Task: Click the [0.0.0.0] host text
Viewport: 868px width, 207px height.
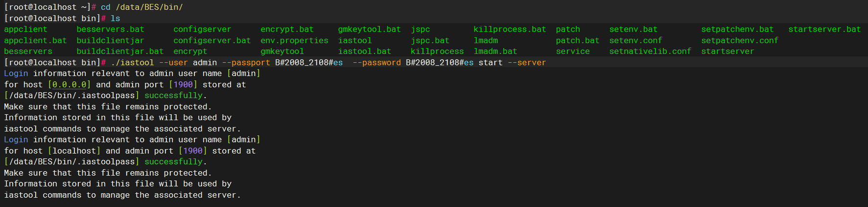Action: click(x=69, y=85)
